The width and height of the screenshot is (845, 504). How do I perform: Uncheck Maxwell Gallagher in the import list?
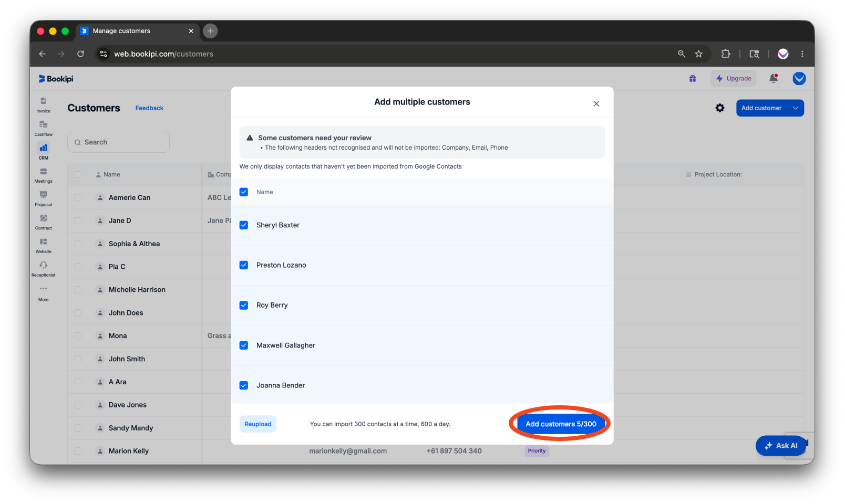(x=244, y=345)
